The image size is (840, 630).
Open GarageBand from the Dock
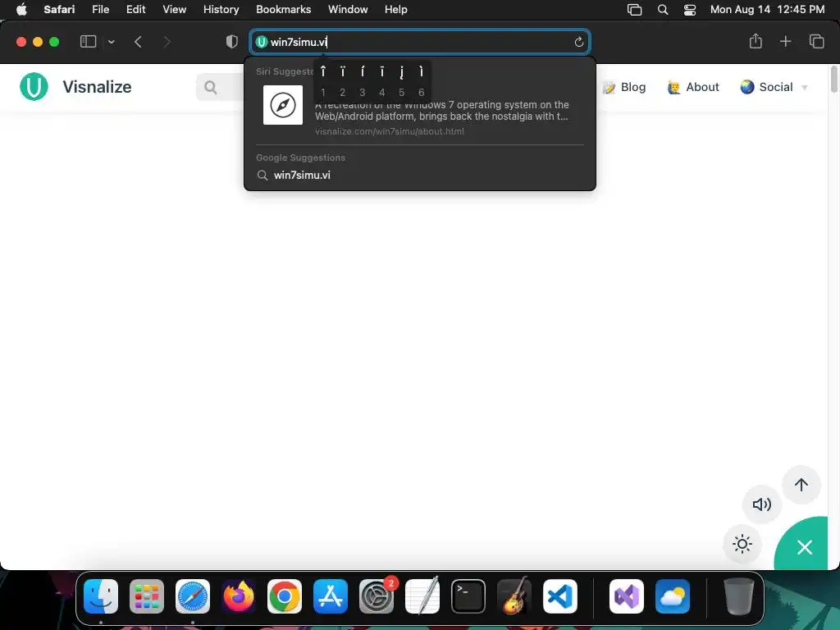pyautogui.click(x=514, y=596)
